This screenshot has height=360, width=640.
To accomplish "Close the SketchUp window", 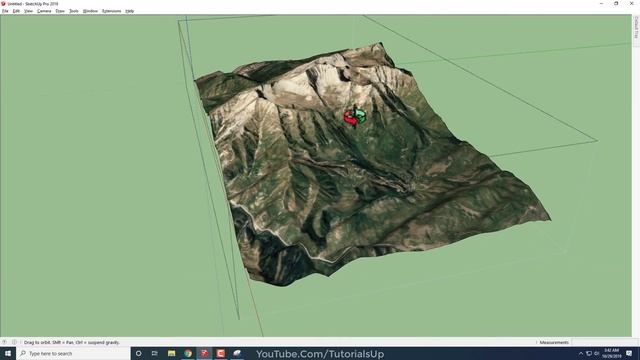I will click(x=631, y=4).
